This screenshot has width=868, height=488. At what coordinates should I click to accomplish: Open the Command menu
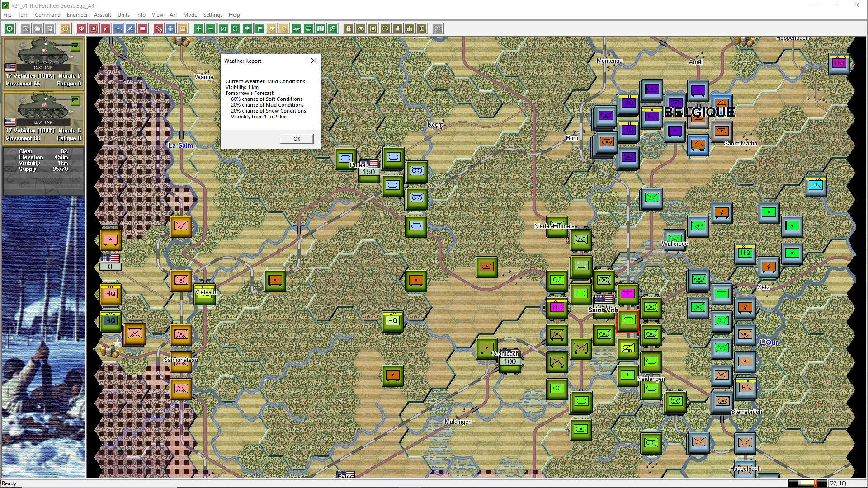(x=47, y=14)
